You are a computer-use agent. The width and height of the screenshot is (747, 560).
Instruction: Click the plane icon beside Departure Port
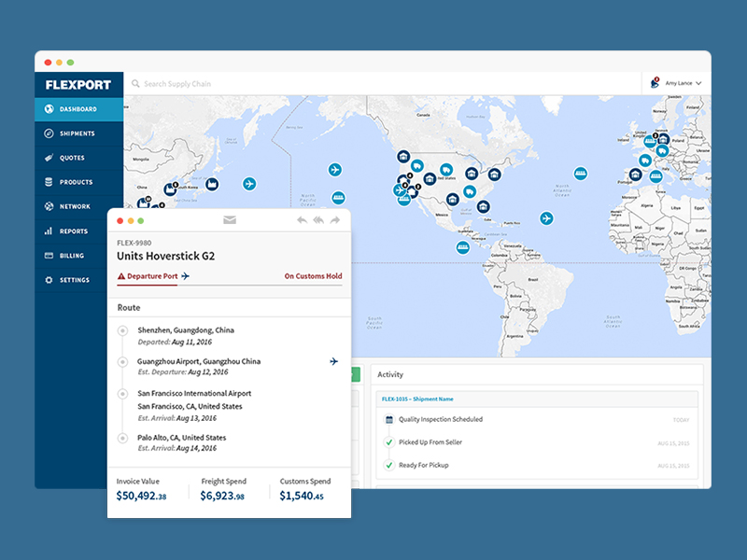(186, 276)
